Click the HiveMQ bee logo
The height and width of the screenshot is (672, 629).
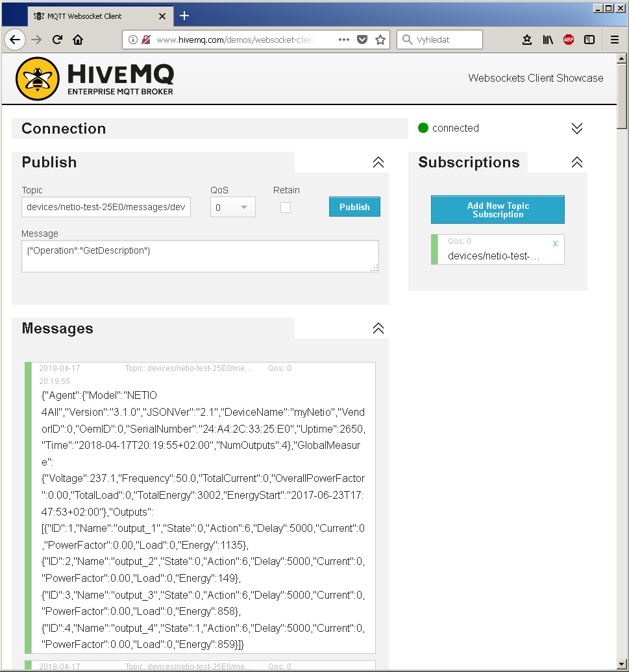[38, 79]
